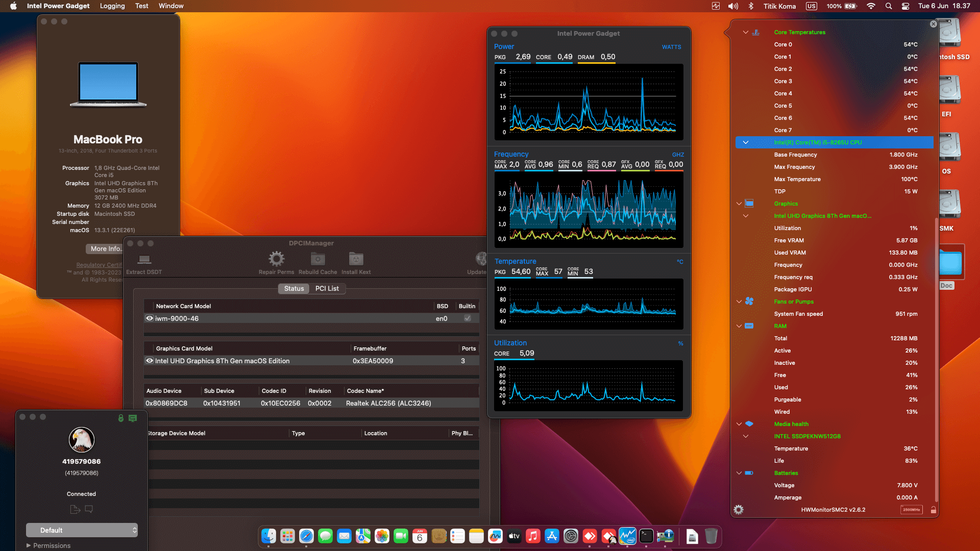This screenshot has height=551, width=980.
Task: Collapse the Fans or Pumps group
Action: pos(739,302)
